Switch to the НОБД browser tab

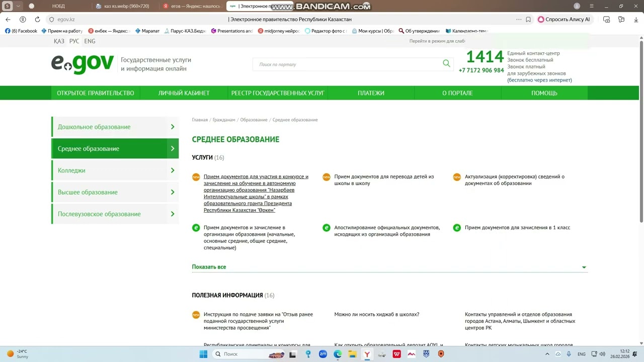point(58,6)
